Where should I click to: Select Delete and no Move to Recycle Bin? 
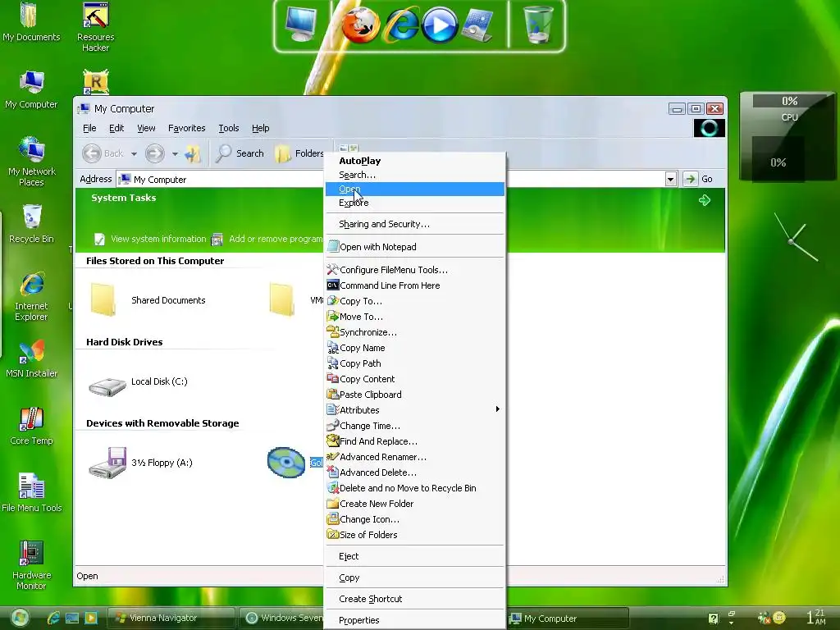pyautogui.click(x=414, y=488)
